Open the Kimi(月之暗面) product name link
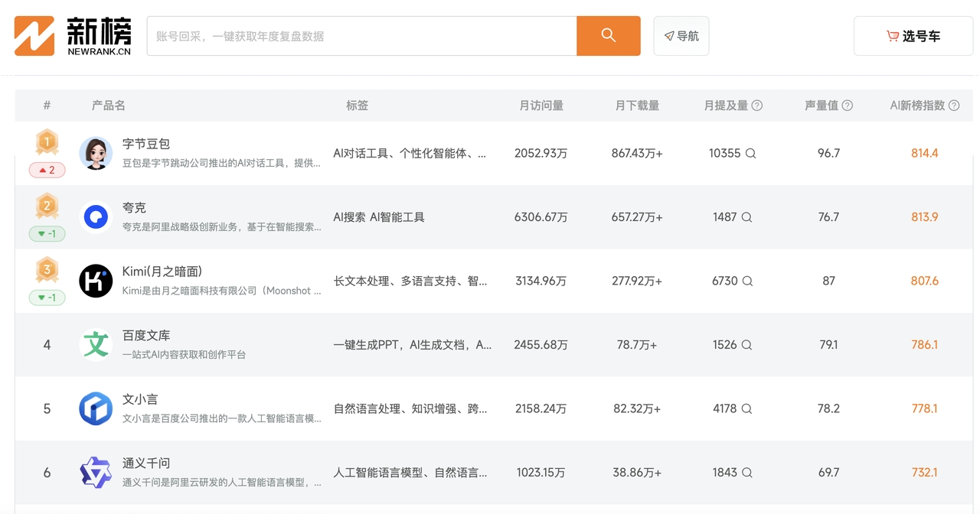Image resolution: width=980 pixels, height=514 pixels. pos(162,272)
